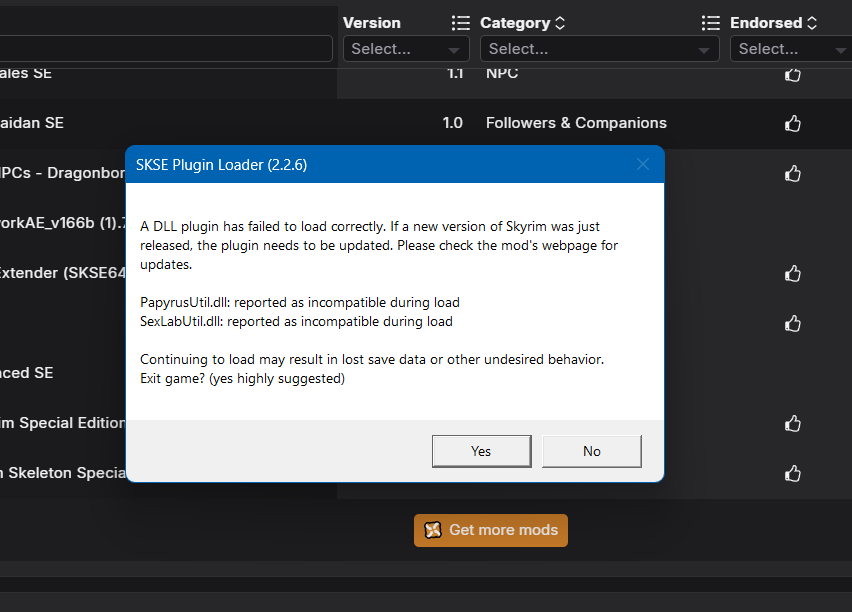Screen dimensions: 852x612
Task: Endorse the NPCs - Dragonborn mod
Action: click(793, 173)
